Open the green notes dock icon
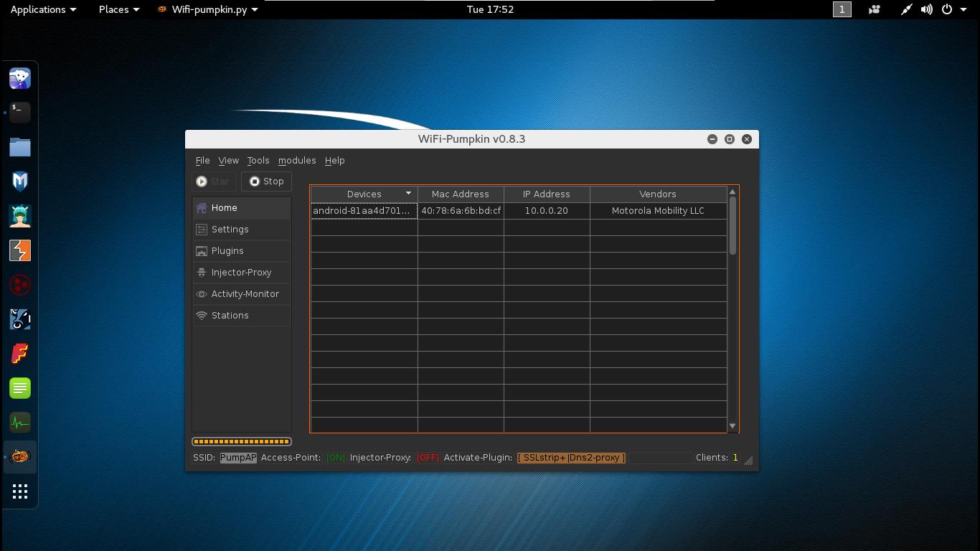This screenshot has width=980, height=551. coord(20,388)
